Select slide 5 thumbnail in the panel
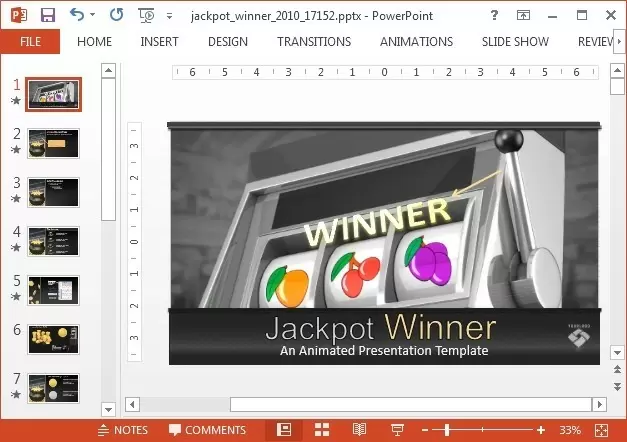The height and width of the screenshot is (442, 627). pyautogui.click(x=54, y=290)
